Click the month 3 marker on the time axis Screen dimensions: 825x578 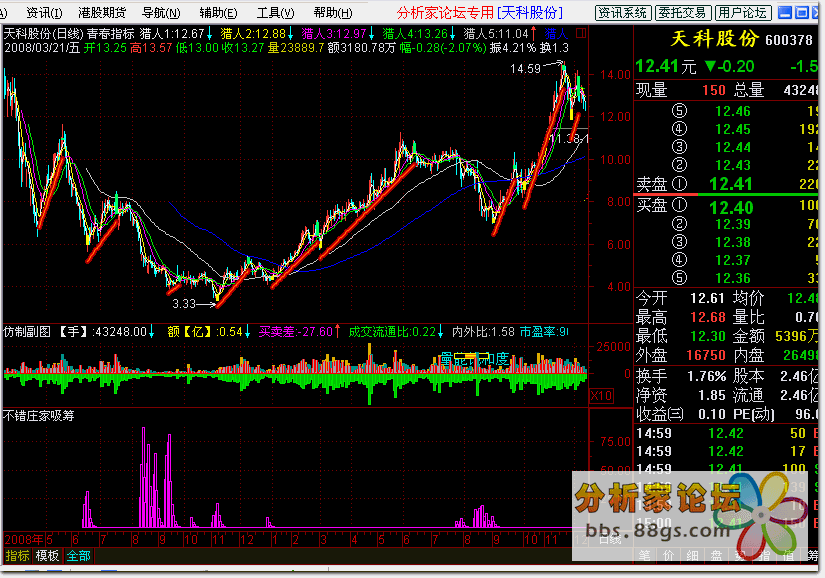coord(324,540)
